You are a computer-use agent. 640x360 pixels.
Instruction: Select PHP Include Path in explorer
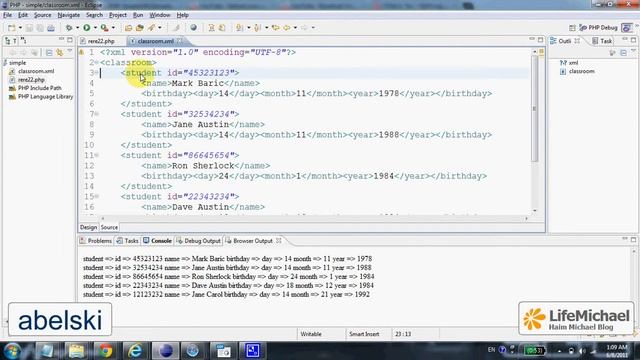35,88
